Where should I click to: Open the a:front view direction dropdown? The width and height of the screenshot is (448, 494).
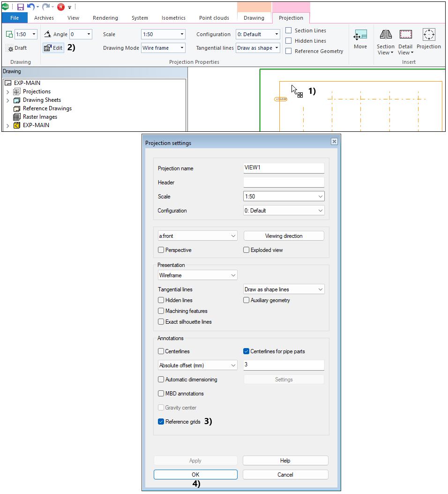pyautogui.click(x=197, y=236)
